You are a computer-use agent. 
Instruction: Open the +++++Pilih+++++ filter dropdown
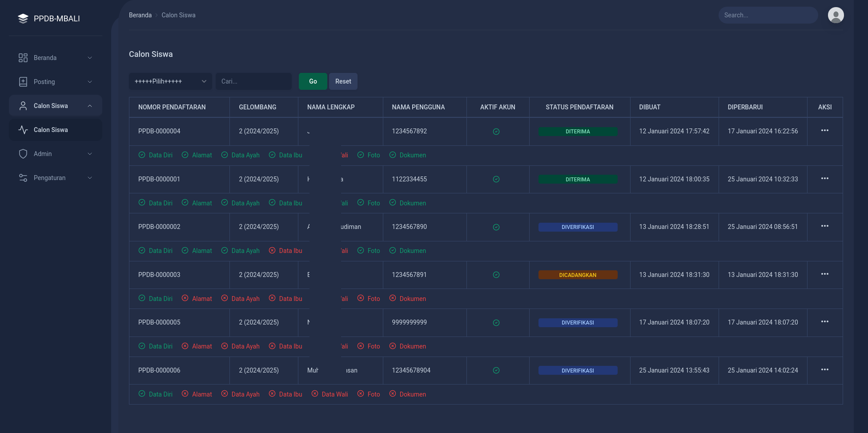click(x=170, y=81)
